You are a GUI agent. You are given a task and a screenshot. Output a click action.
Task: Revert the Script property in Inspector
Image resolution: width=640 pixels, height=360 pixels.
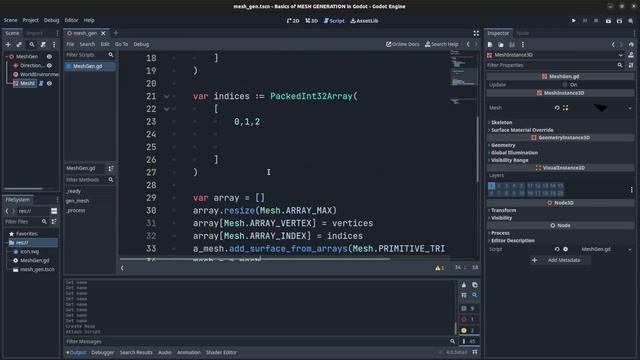[557, 249]
